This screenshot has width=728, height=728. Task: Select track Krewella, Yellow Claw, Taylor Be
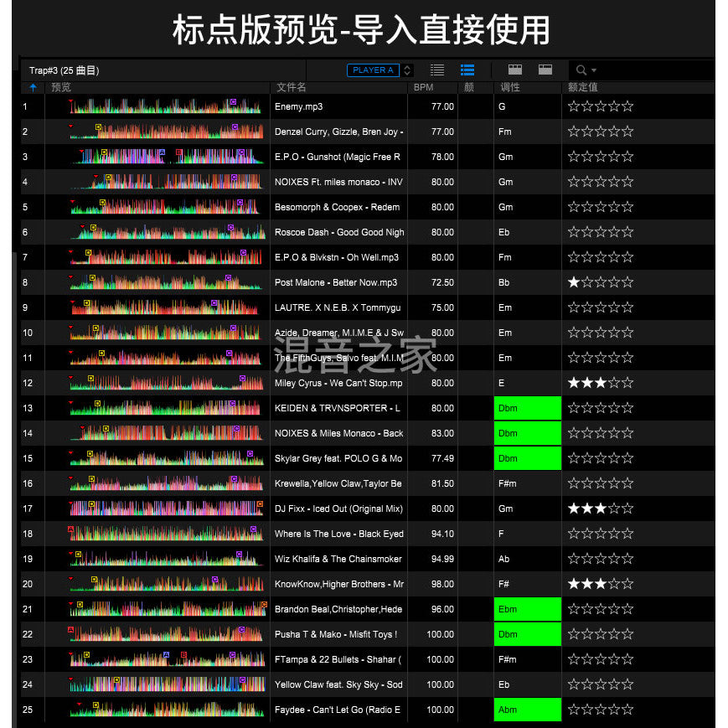click(x=338, y=483)
